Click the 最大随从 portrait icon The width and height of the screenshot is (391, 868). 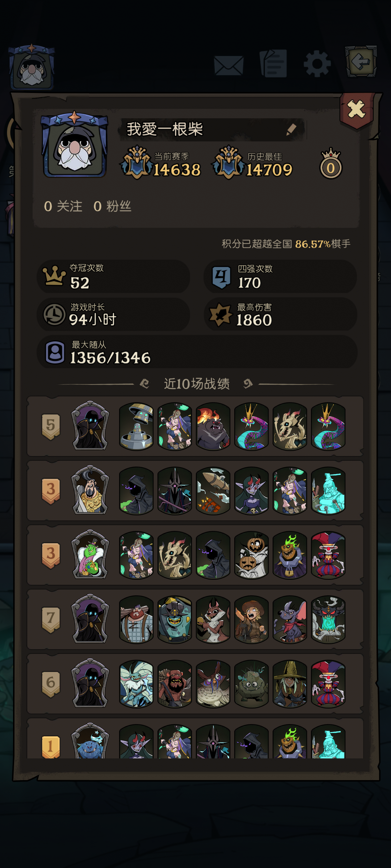[55, 352]
